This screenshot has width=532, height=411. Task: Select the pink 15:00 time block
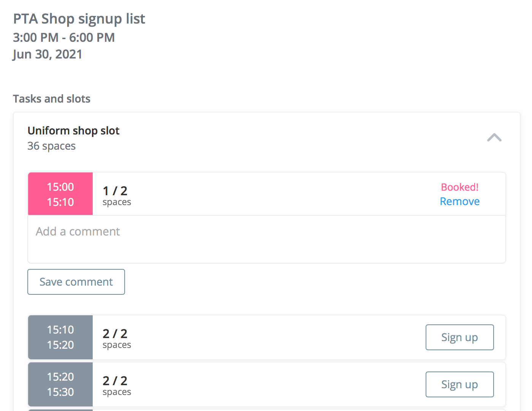[x=60, y=194]
